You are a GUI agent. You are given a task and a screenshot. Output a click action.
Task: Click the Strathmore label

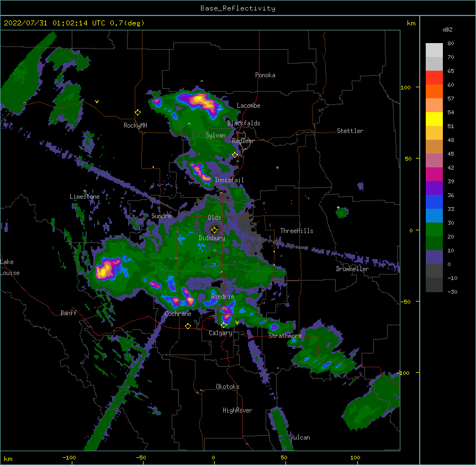coord(285,336)
